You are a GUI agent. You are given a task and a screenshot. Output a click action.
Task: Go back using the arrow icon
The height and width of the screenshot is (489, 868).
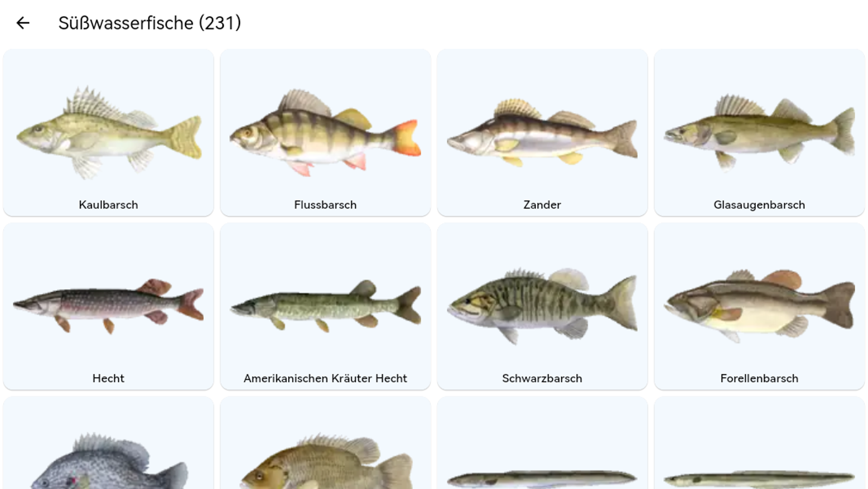coord(23,23)
